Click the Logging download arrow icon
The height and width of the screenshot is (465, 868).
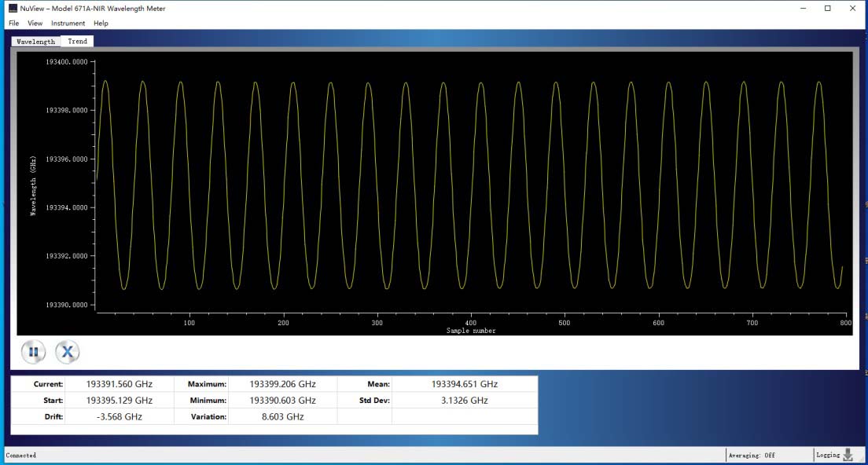pyautogui.click(x=848, y=455)
